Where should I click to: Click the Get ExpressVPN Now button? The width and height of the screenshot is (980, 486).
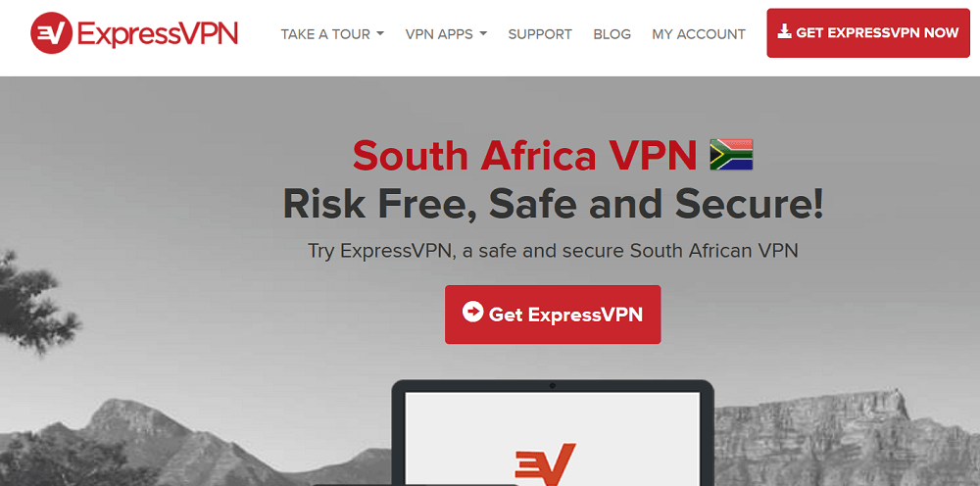[868, 32]
